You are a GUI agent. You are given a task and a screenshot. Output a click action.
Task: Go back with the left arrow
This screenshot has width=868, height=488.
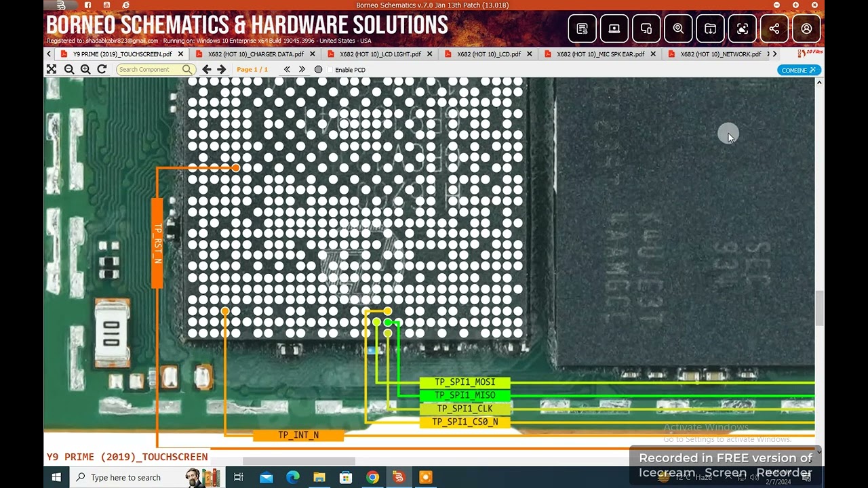[x=207, y=69]
